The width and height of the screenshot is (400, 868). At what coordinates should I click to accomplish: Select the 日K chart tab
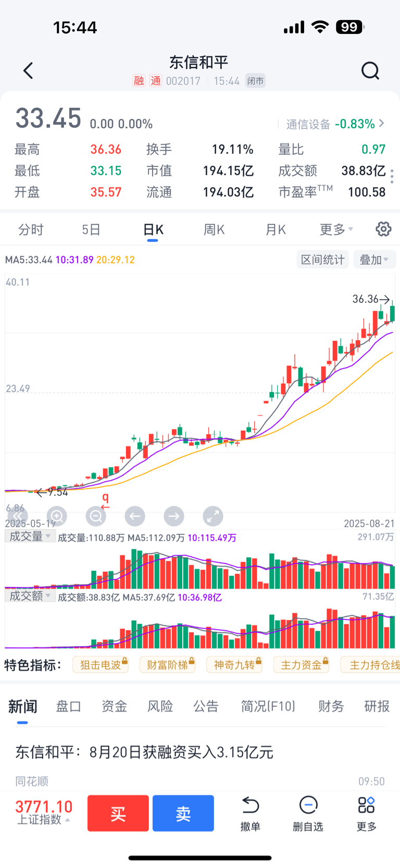click(x=153, y=230)
